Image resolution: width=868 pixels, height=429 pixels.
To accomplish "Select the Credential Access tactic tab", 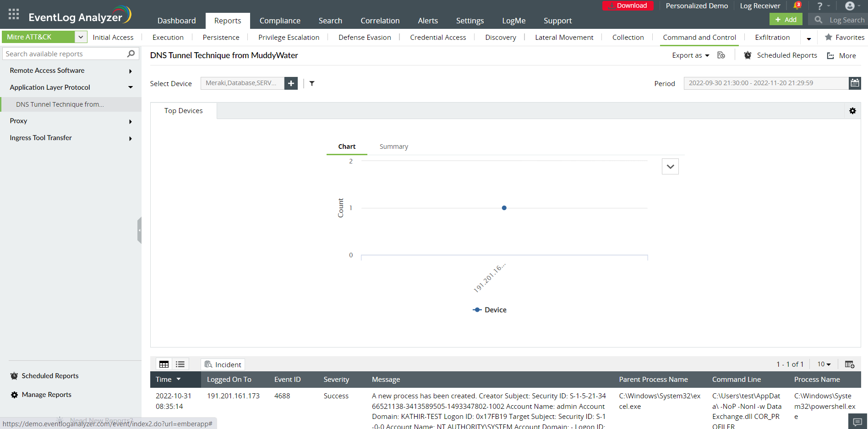I will point(438,38).
